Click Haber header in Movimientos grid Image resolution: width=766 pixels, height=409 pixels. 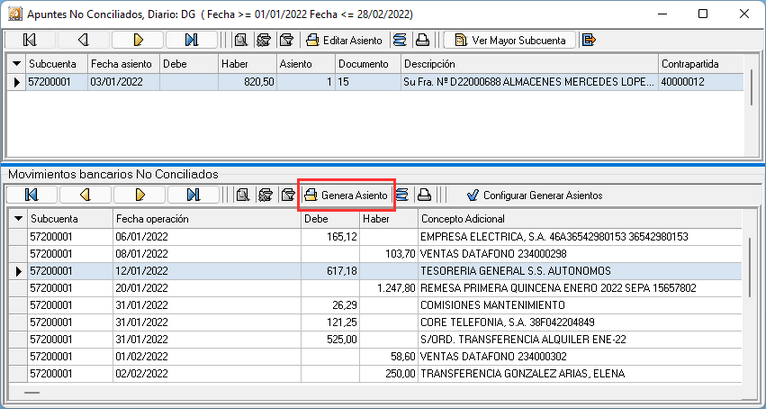(389, 219)
